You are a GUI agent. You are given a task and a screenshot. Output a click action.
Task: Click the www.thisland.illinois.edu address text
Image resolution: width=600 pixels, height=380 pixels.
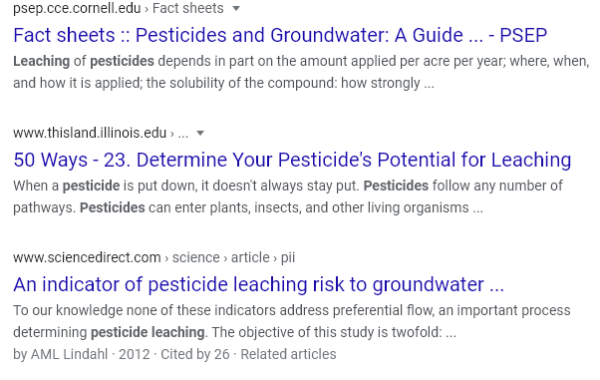90,133
